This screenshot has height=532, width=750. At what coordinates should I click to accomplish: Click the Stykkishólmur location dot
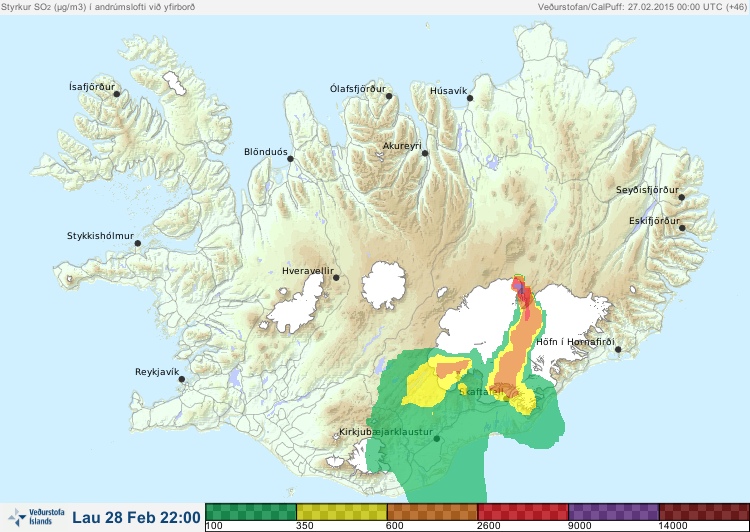(x=138, y=244)
